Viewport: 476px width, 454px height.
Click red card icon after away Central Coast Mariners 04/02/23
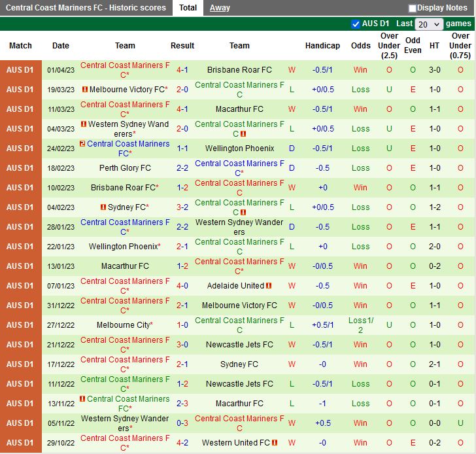click(243, 212)
